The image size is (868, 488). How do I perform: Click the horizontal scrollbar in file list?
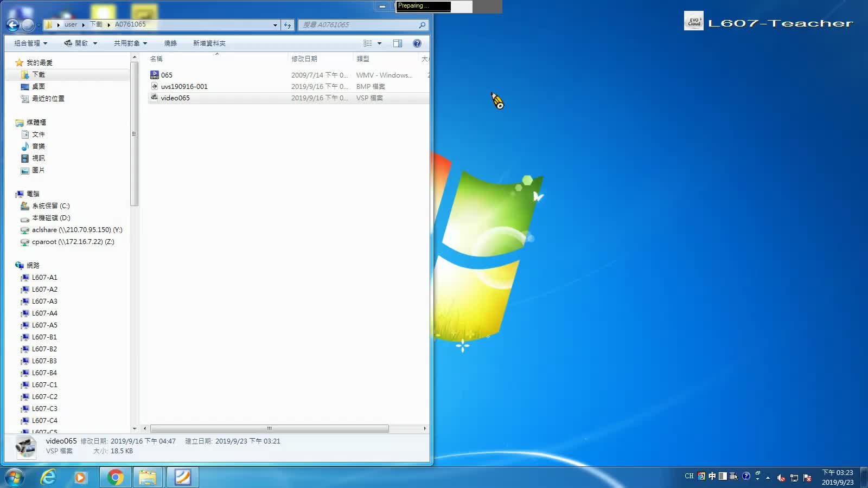pyautogui.click(x=270, y=428)
